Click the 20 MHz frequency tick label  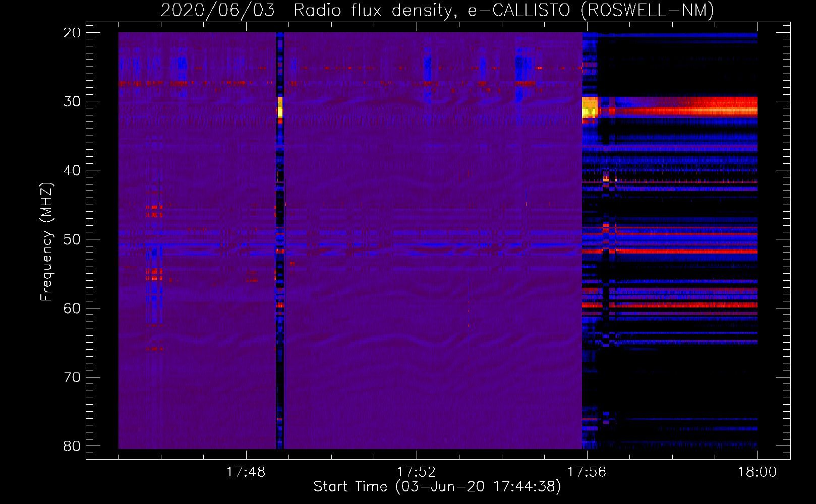72,33
